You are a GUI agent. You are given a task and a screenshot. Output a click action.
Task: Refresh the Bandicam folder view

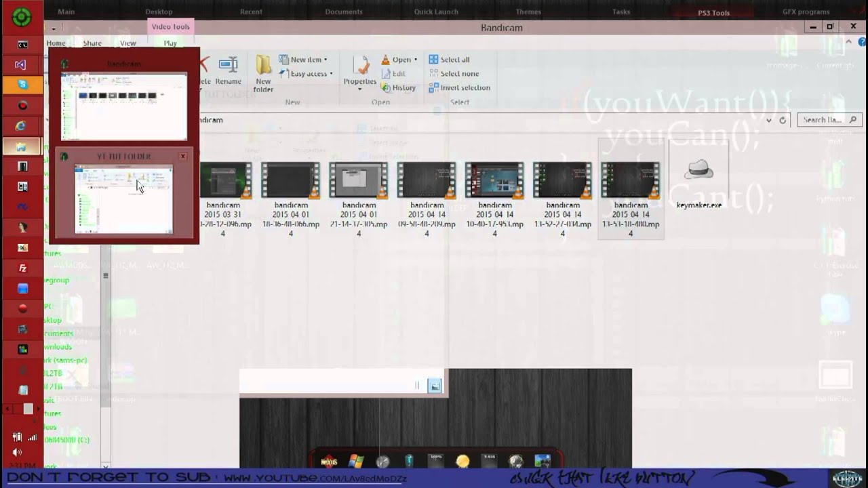(783, 120)
